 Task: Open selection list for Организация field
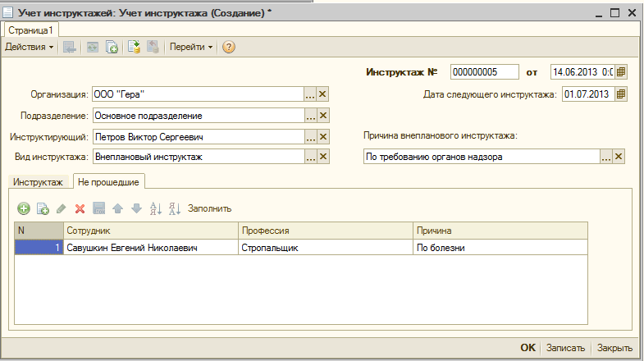[x=310, y=94]
